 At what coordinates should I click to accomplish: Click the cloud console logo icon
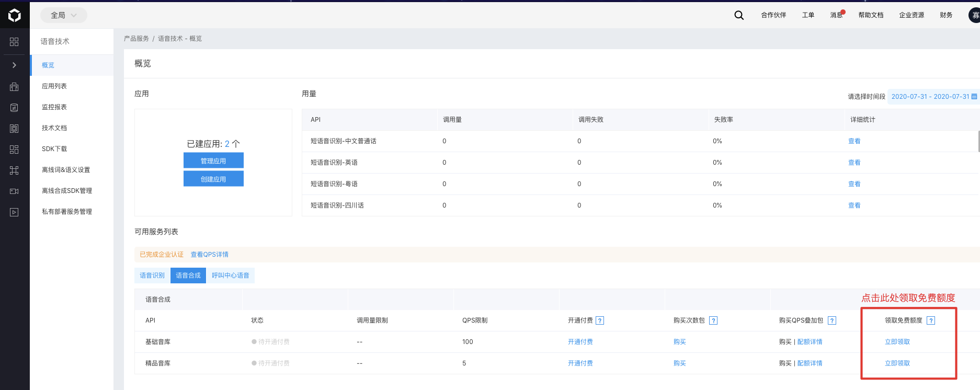pyautogui.click(x=15, y=15)
